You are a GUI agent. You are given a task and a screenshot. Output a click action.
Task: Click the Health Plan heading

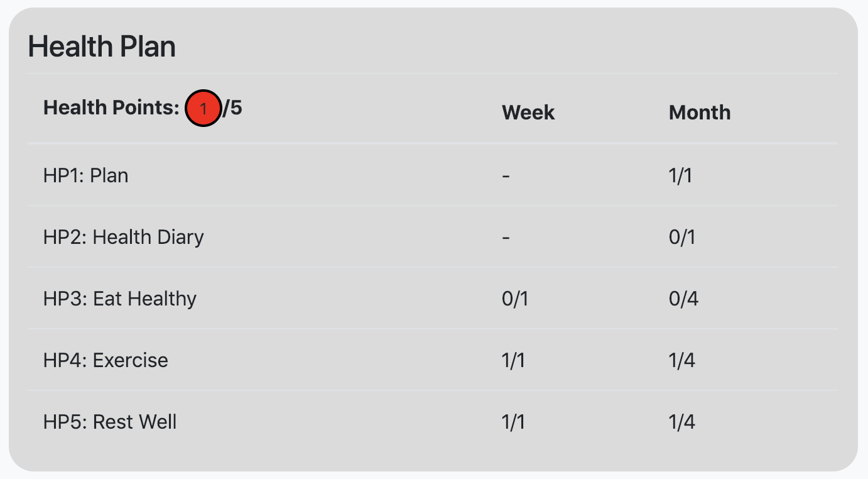[x=102, y=47]
